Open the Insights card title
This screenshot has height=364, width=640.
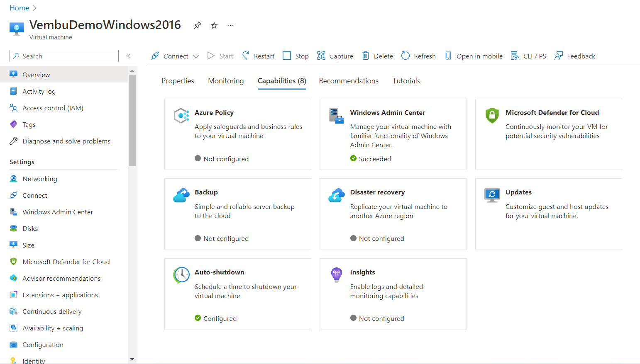coord(362,272)
